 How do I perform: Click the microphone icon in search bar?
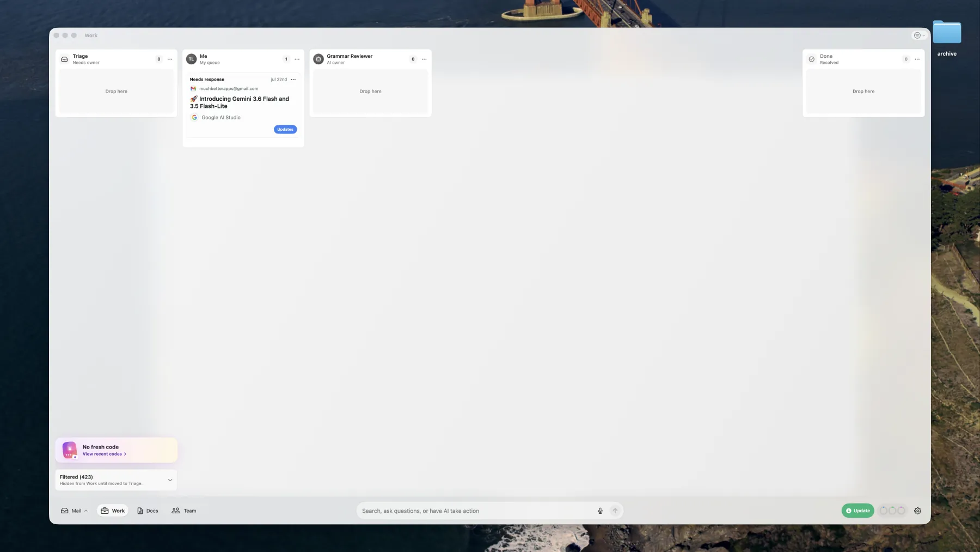coord(600,511)
